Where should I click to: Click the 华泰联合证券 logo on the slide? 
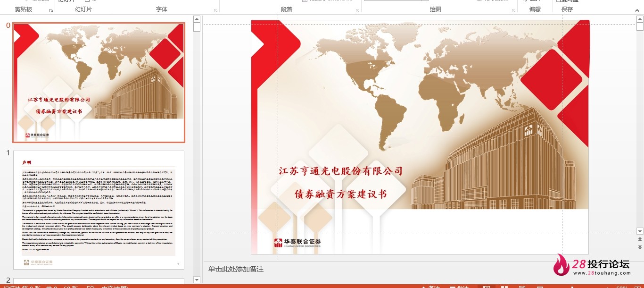tap(297, 243)
